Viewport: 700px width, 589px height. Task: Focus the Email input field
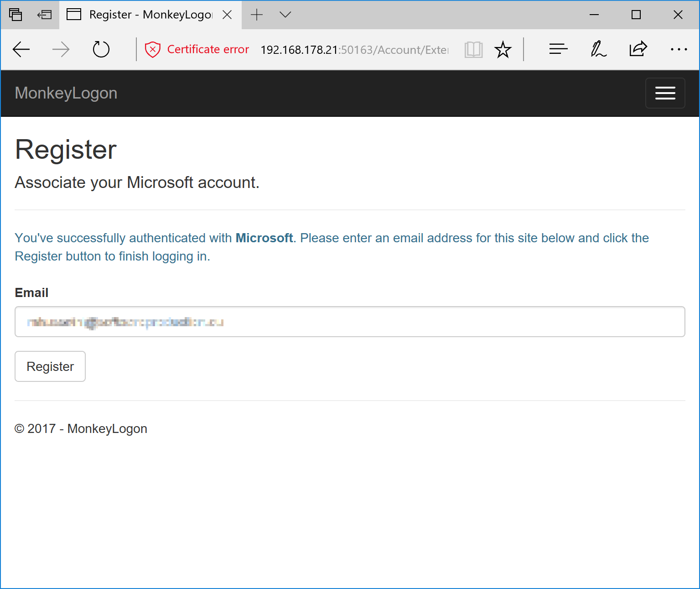click(x=350, y=322)
